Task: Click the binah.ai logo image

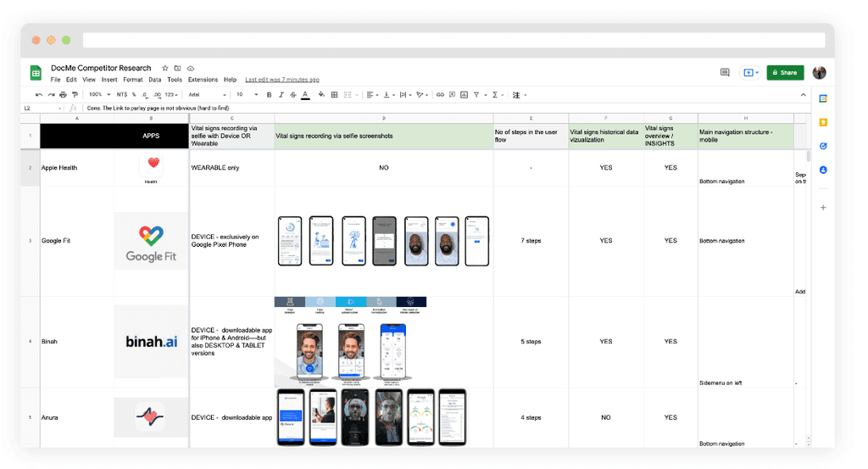Action: coord(151,342)
